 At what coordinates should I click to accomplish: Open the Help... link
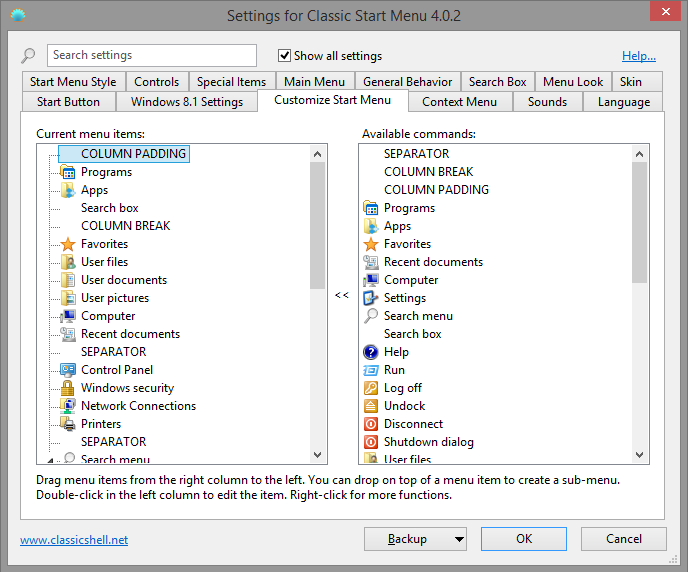[639, 56]
